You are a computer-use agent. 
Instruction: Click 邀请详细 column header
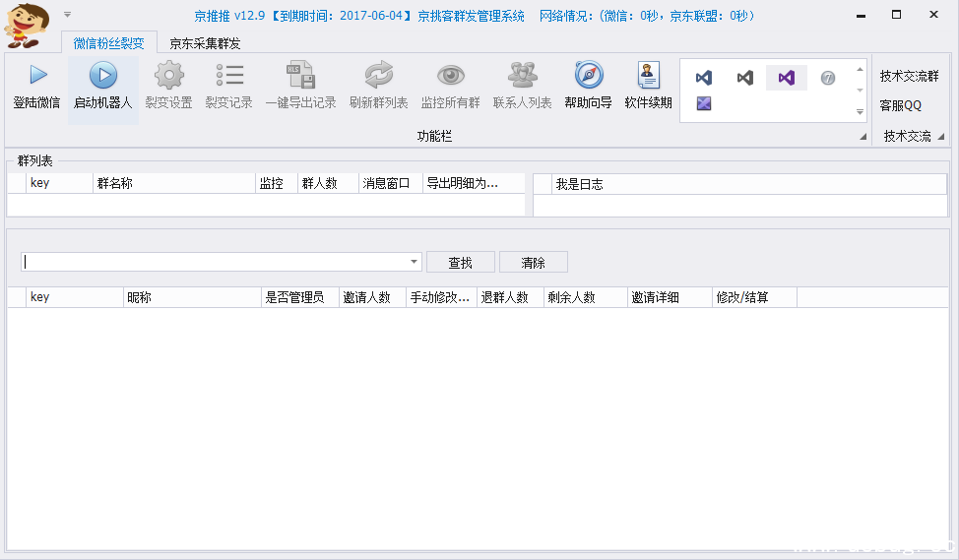click(671, 297)
